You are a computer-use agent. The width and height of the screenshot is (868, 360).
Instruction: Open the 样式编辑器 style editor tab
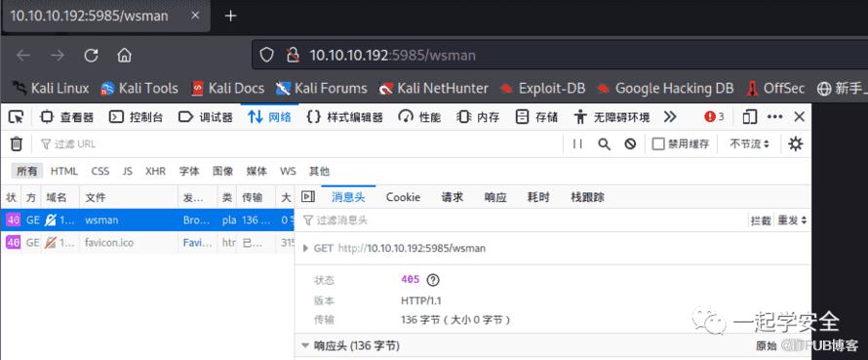(x=344, y=117)
